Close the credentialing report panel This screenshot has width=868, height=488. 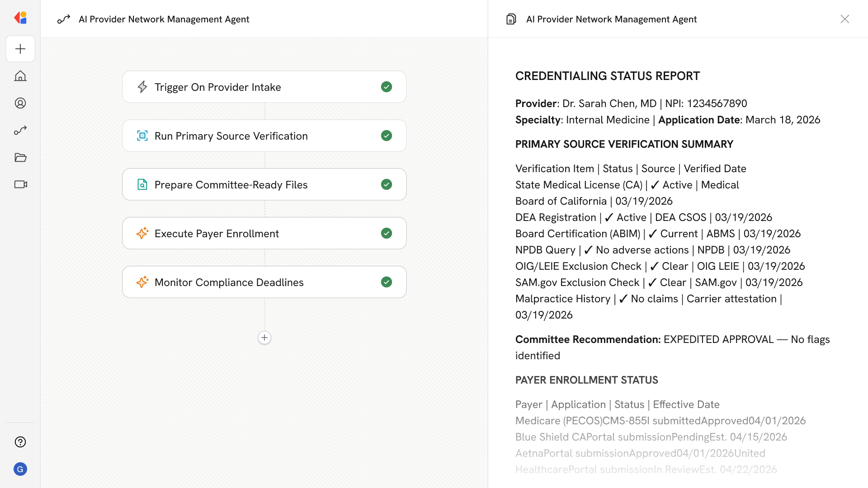844,19
